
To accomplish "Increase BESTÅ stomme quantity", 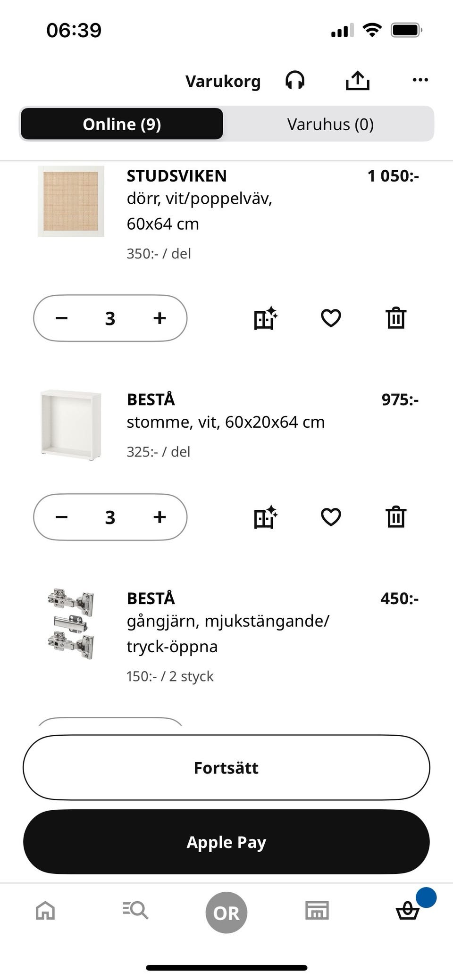I will click(x=159, y=517).
